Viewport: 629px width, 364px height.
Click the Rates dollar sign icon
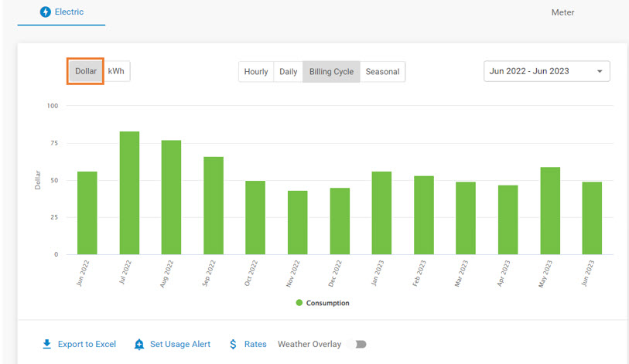(233, 344)
